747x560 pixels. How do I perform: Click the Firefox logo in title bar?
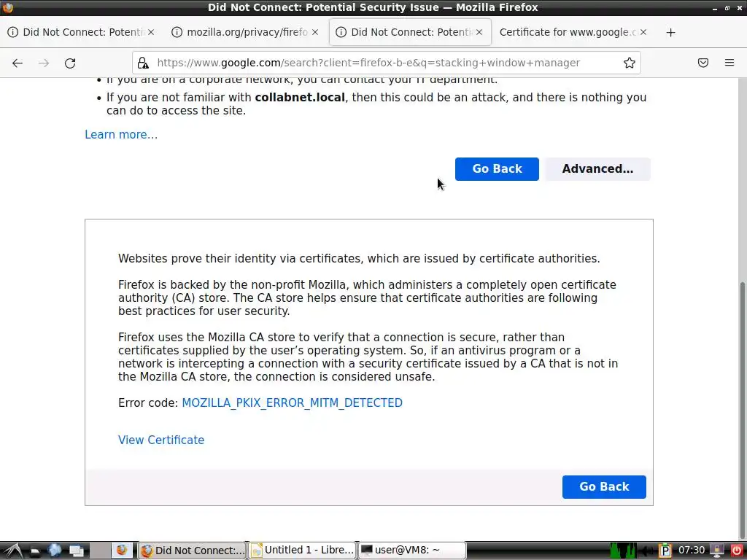(7, 7)
